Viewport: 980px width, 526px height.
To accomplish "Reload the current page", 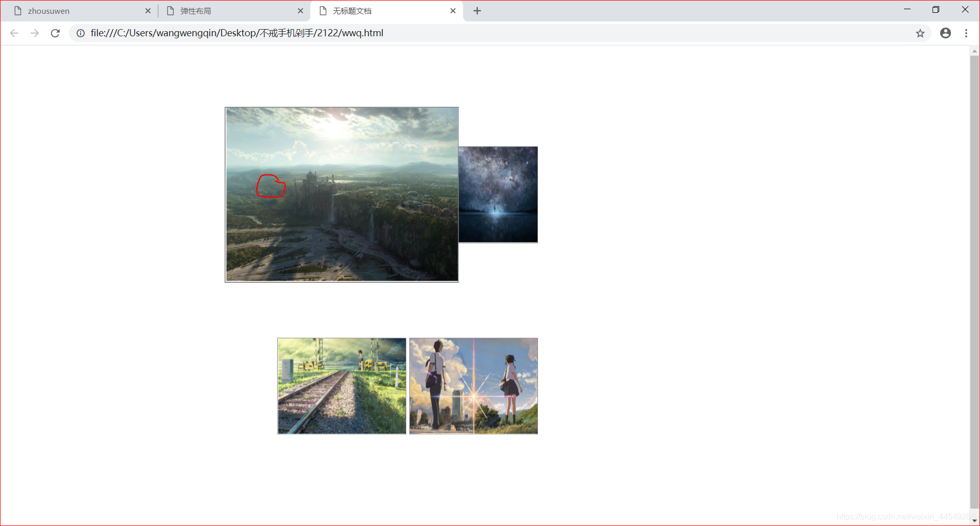I will coord(55,33).
